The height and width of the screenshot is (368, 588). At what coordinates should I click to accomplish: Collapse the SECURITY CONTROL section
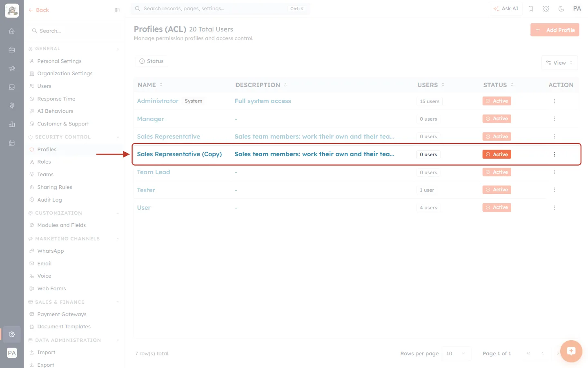click(x=118, y=137)
